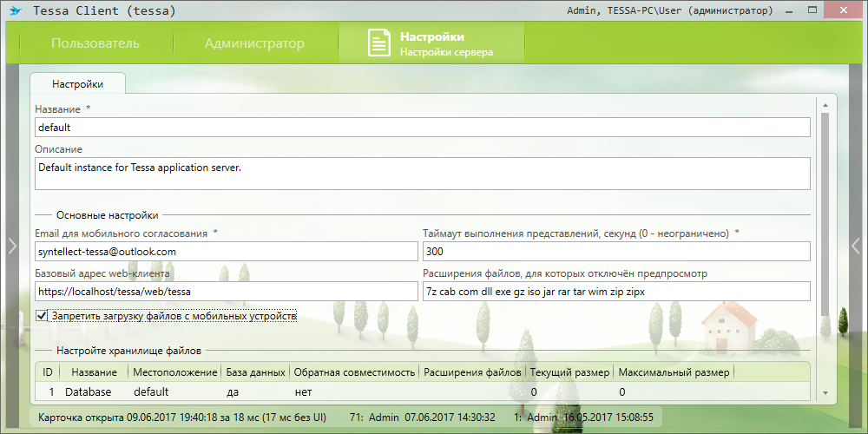Click the server settings document icon
This screenshot has height=434, width=868.
[380, 43]
